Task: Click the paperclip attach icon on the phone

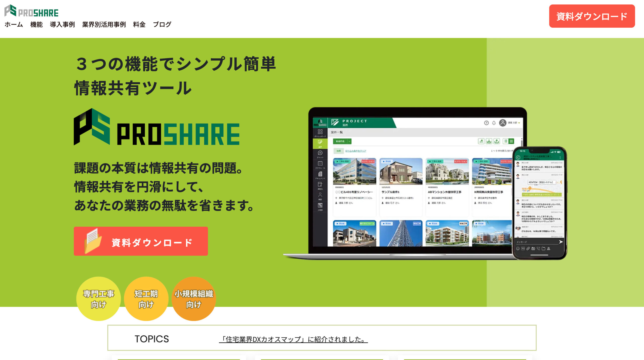Action: point(528,248)
